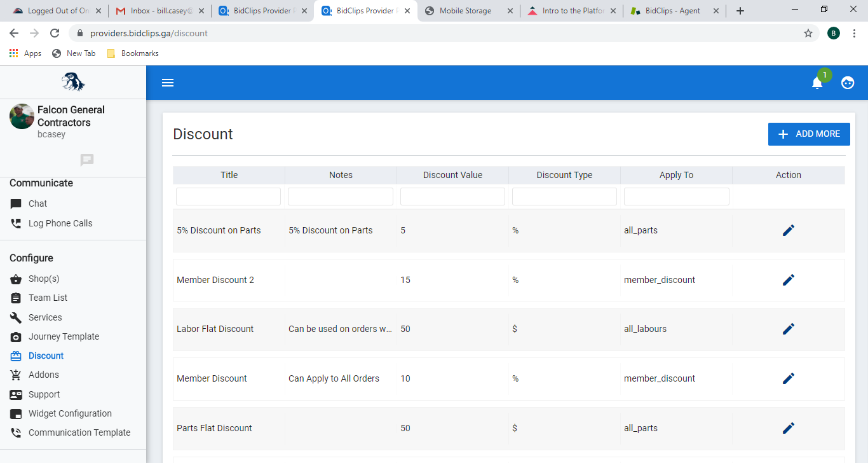Click the Falcon logo in sidebar
Screen dimensions: 868x463
coord(73,82)
